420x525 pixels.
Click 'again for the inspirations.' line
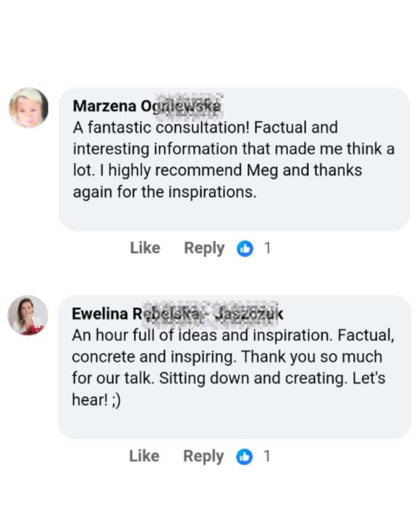pos(164,192)
